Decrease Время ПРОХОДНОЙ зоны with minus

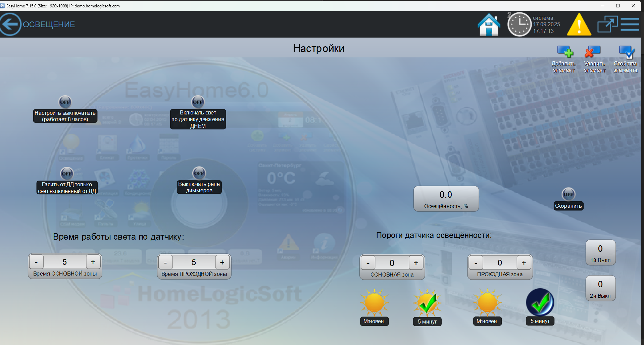pos(165,262)
